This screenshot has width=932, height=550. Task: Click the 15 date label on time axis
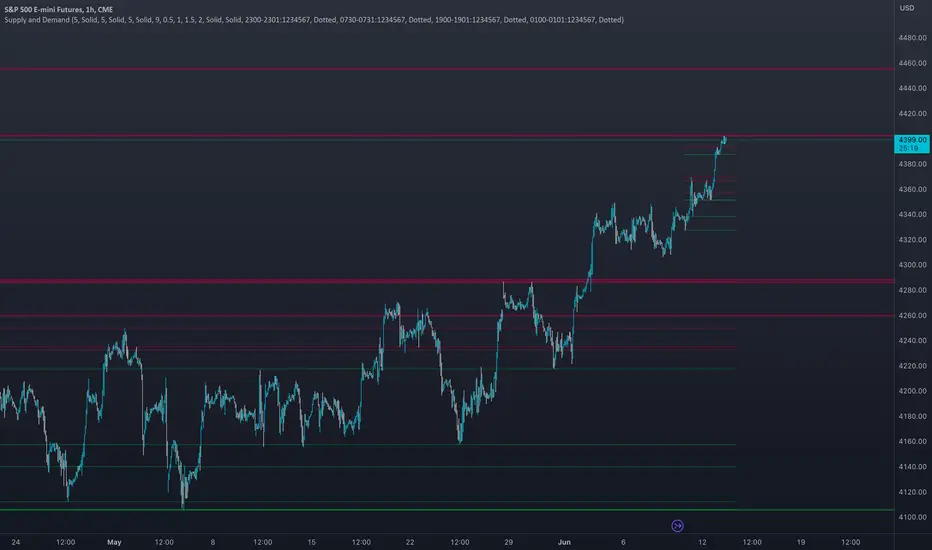click(311, 542)
